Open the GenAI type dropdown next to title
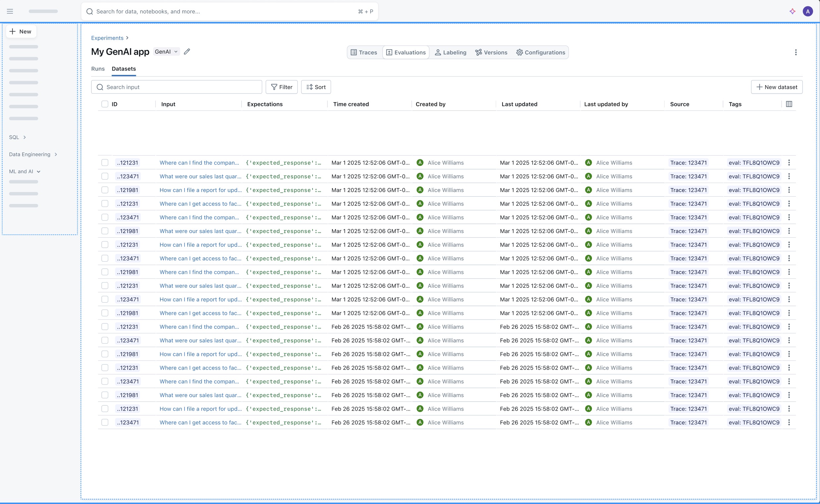820x504 pixels. coord(166,52)
